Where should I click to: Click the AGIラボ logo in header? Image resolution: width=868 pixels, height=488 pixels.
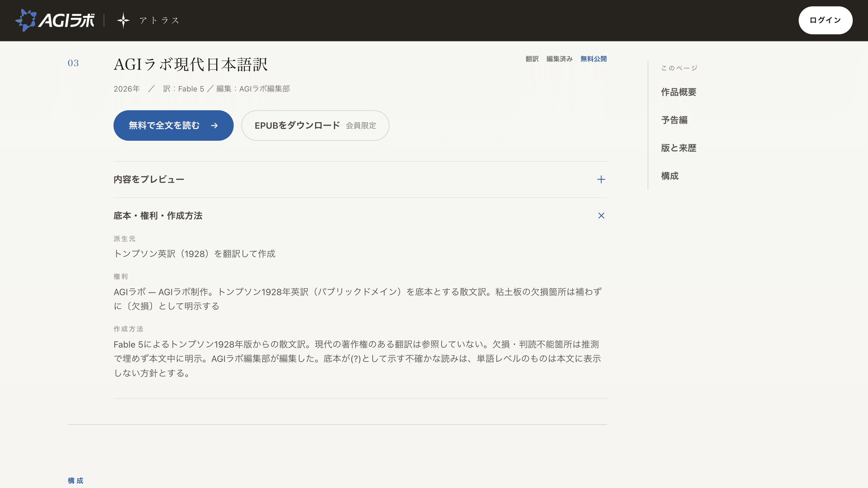coord(55,20)
